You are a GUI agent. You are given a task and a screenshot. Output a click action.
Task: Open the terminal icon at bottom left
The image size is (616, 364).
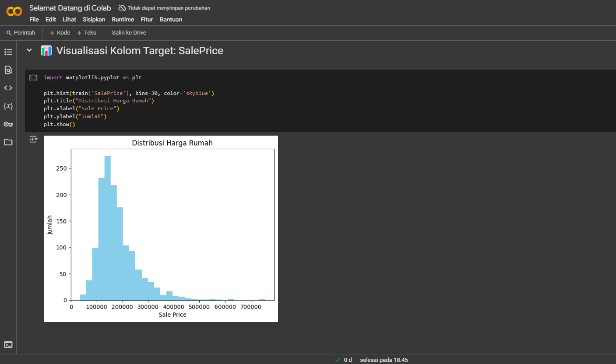(x=8, y=345)
